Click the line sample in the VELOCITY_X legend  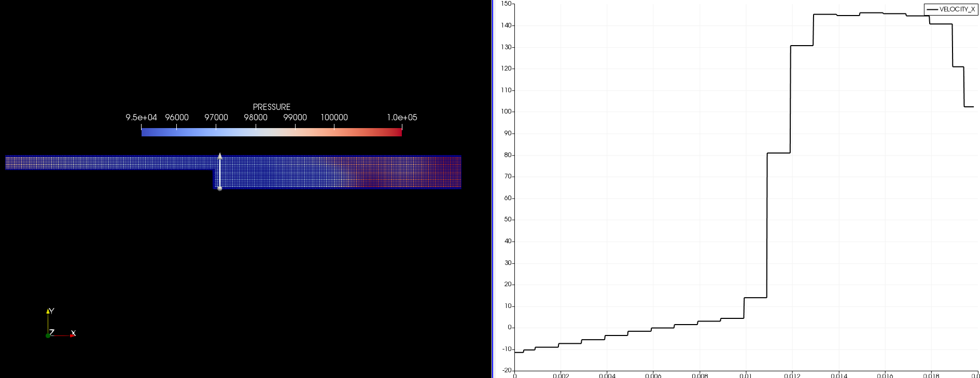(932, 9)
